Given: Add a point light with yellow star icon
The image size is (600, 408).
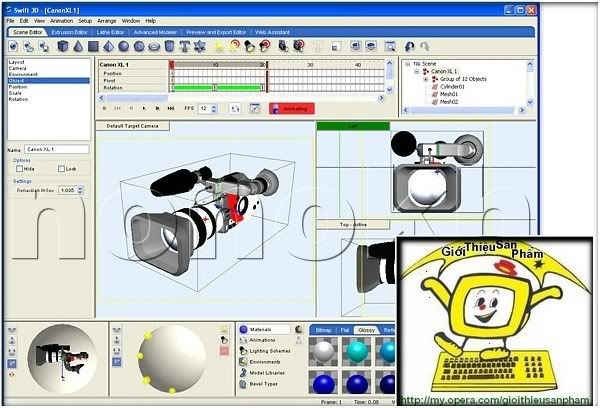Looking at the screenshot, I should pos(219,46).
